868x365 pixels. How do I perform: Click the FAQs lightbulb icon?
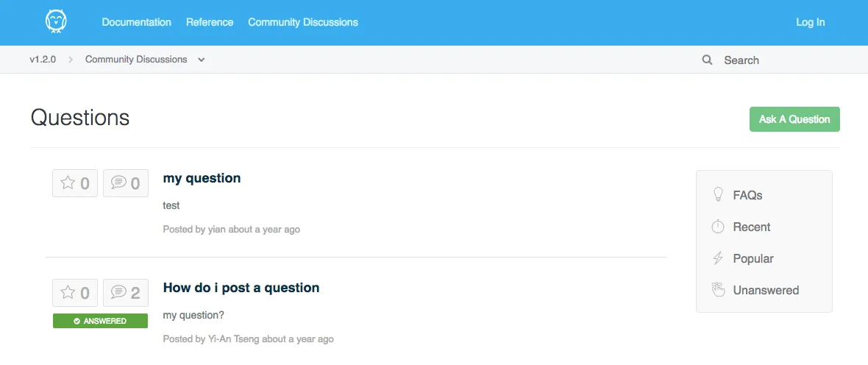point(718,195)
